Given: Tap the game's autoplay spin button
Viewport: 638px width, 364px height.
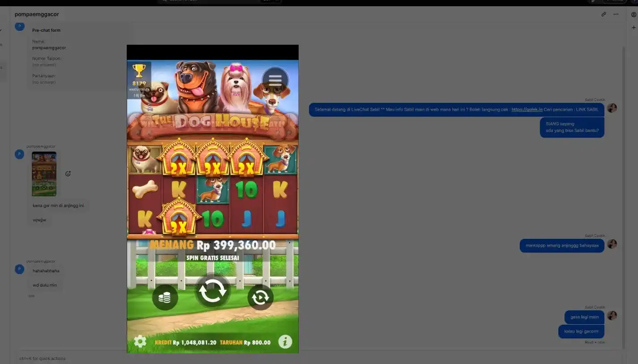Looking at the screenshot, I should pos(261,297).
